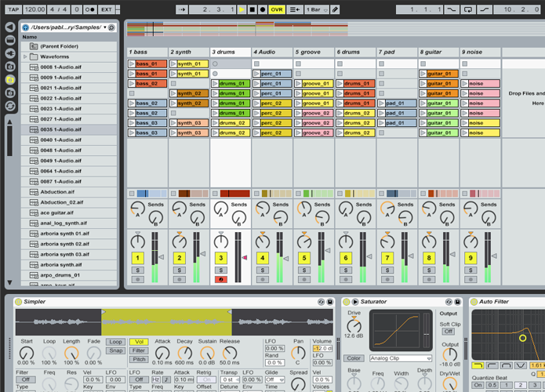The height and width of the screenshot is (392, 545).
Task: Select the Simpler Filter envelope tab
Action: [x=139, y=350]
